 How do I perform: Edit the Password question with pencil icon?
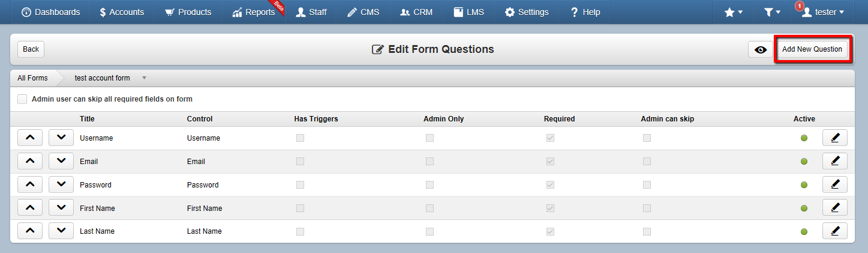pyautogui.click(x=834, y=184)
